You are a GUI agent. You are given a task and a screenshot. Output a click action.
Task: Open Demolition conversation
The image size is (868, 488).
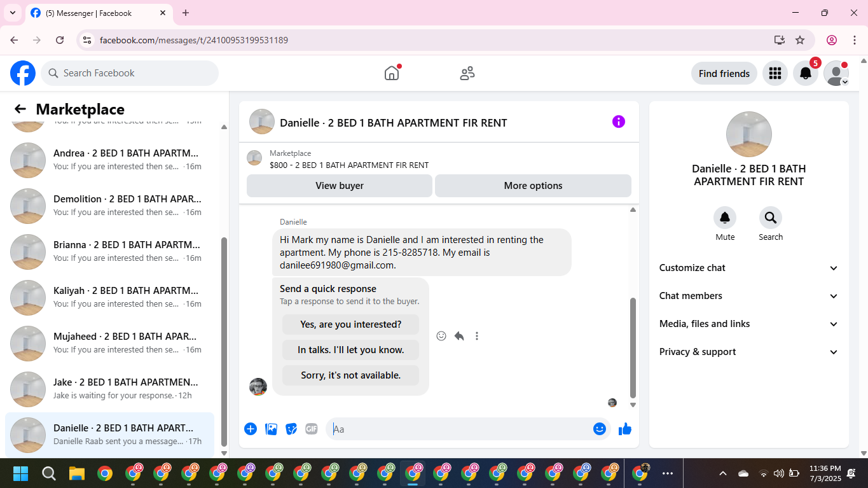click(x=109, y=206)
